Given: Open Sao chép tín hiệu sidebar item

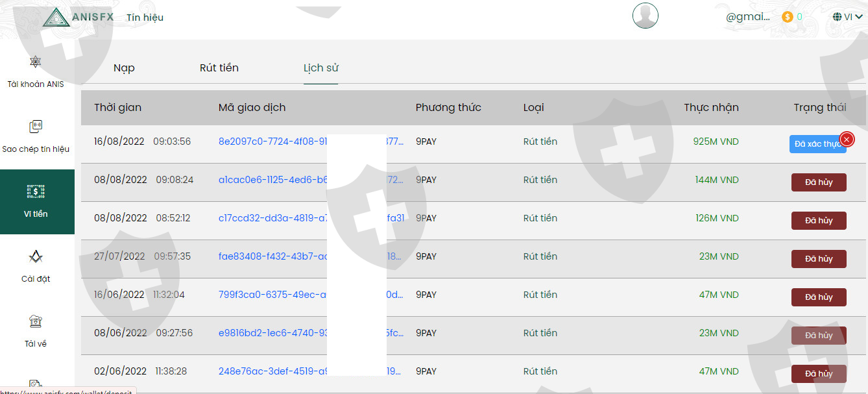Looking at the screenshot, I should [x=36, y=137].
